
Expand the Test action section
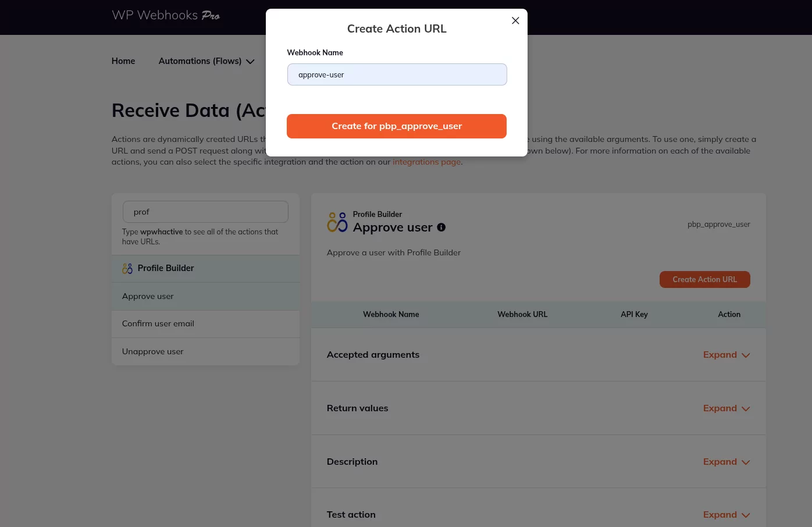720,514
